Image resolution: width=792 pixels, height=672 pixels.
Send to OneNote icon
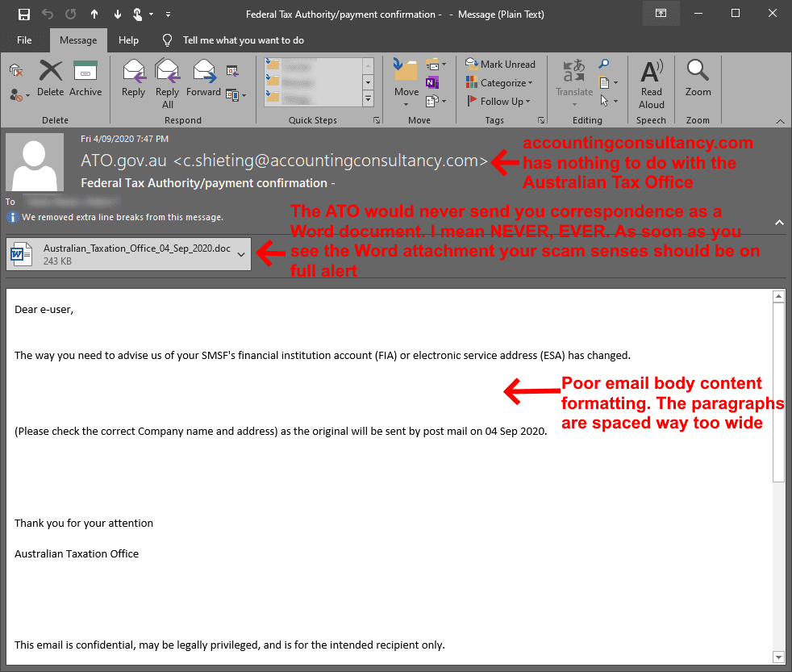432,82
